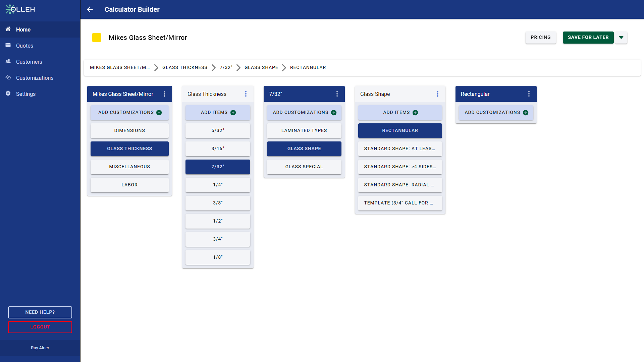Open Customizations in the sidebar
Screen dimensions: 644x362
point(35,78)
